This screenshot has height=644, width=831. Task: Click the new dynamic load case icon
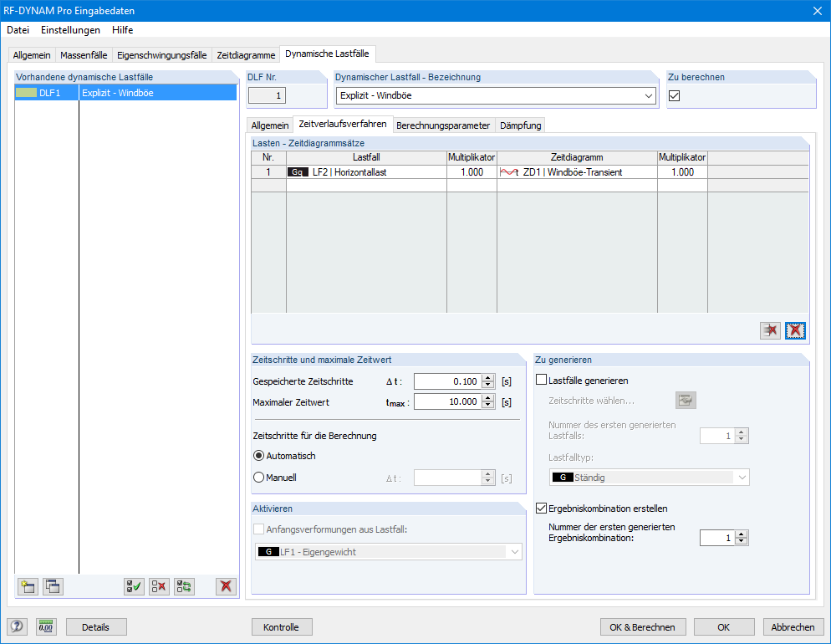point(28,586)
